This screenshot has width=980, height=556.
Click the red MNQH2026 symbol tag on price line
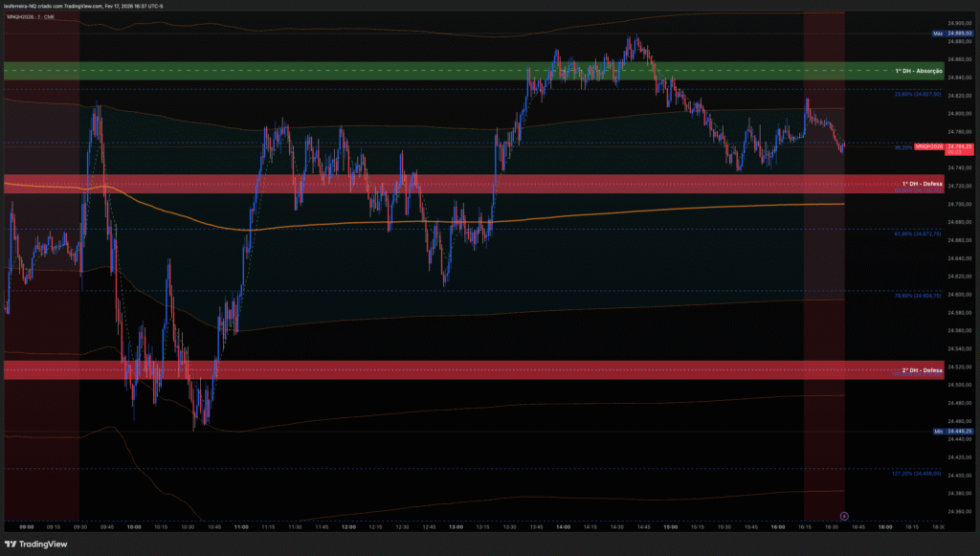[x=928, y=146]
